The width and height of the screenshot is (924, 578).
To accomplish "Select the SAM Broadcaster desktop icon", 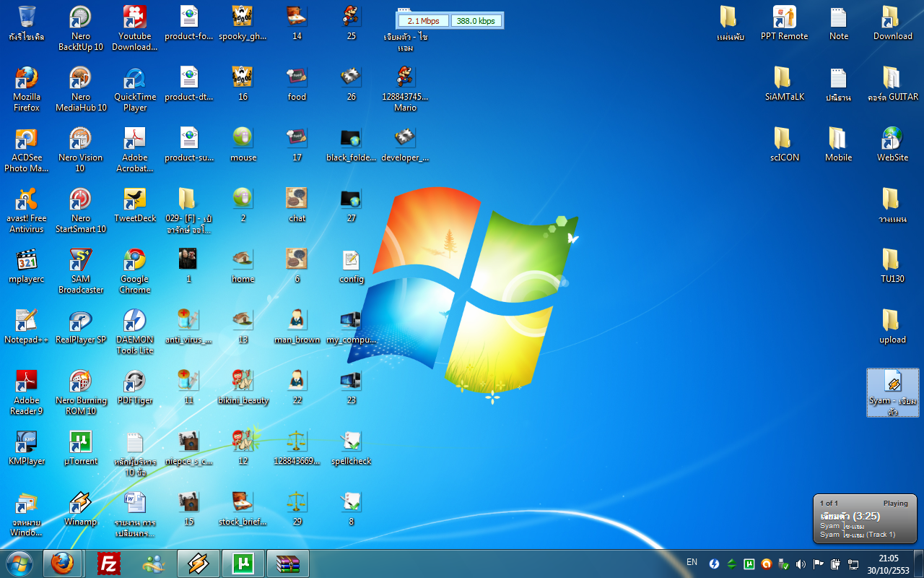I will [x=80, y=270].
